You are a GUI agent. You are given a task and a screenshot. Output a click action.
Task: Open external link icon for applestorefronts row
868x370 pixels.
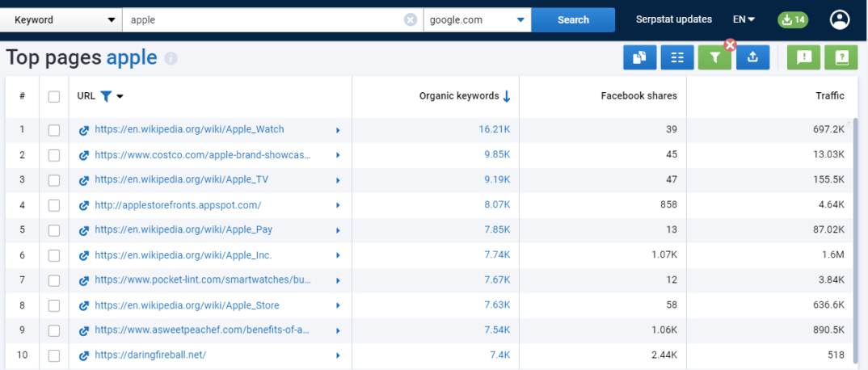pos(84,206)
